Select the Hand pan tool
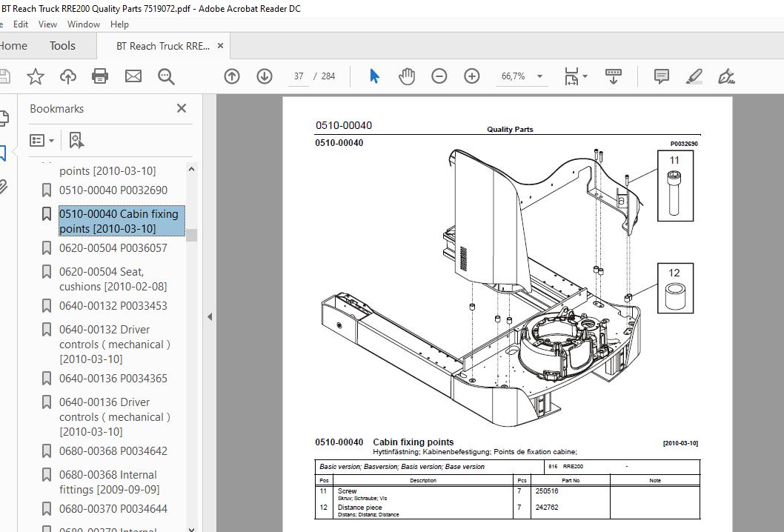 (407, 76)
